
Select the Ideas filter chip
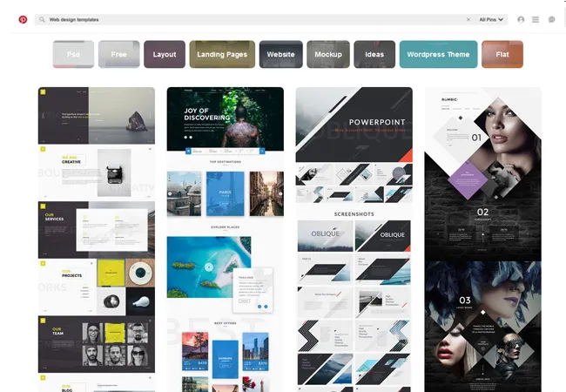pos(374,54)
